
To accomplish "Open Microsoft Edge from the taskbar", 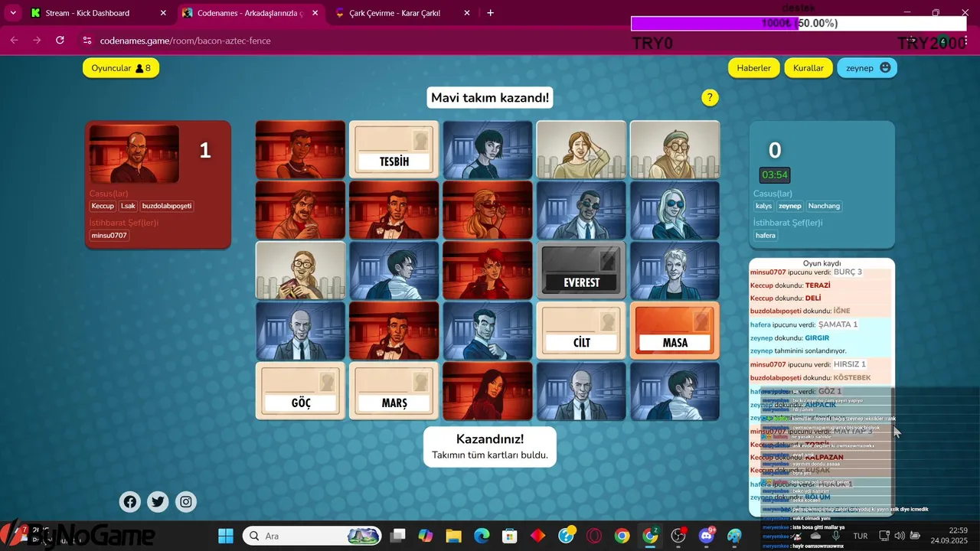I will point(482,536).
